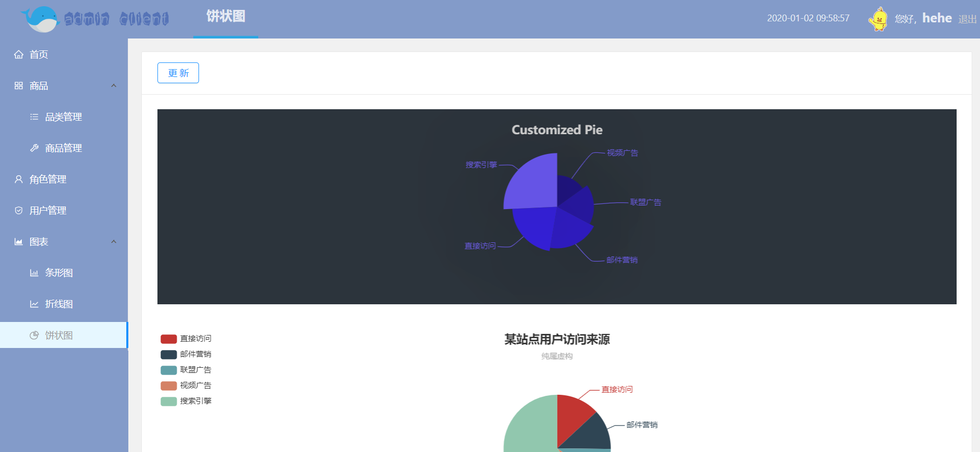Click the 纯属虚构 subtitle text
The image size is (980, 452).
pyautogui.click(x=557, y=356)
